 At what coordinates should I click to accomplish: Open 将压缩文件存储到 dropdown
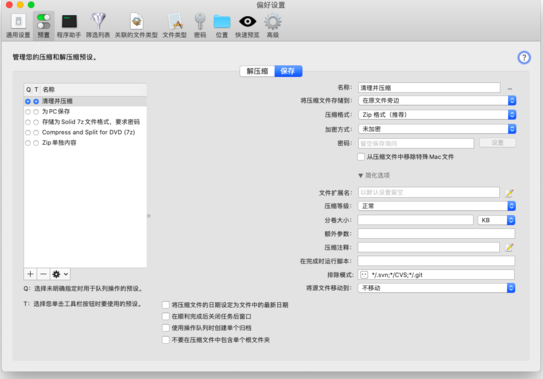437,100
